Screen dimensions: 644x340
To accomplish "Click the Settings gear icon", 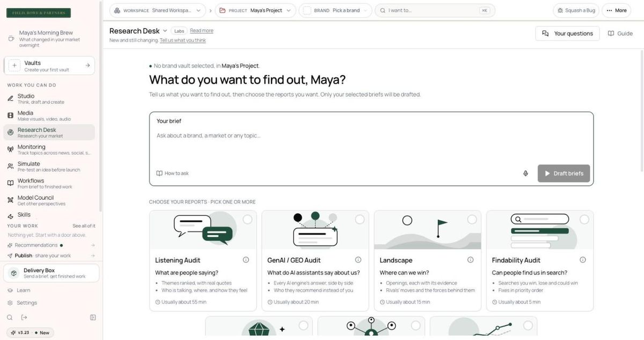I will point(10,303).
